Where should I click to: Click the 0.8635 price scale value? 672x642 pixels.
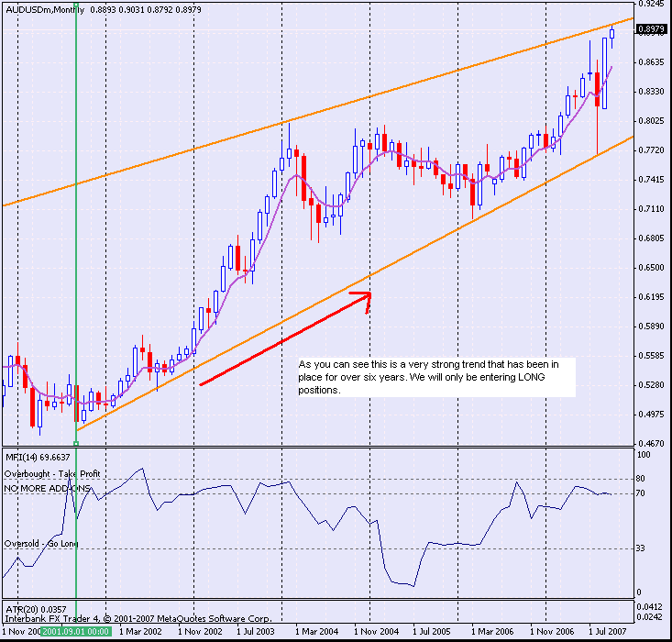[652, 62]
